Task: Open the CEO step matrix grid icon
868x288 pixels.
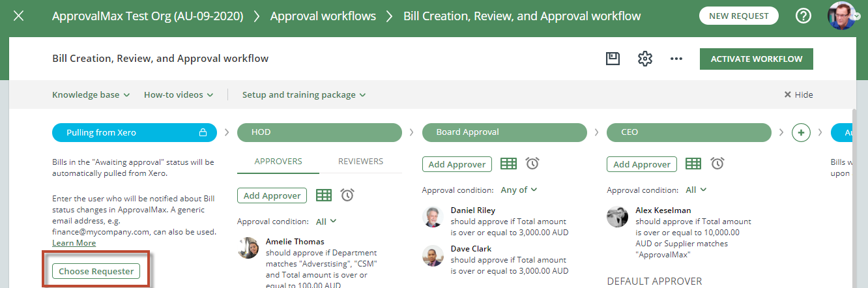Action: [x=693, y=164]
